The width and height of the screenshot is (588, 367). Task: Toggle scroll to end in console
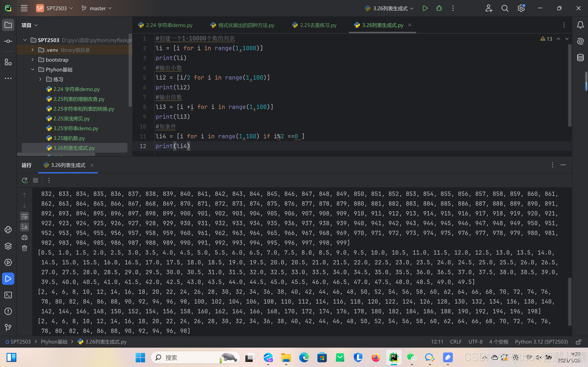(25, 227)
